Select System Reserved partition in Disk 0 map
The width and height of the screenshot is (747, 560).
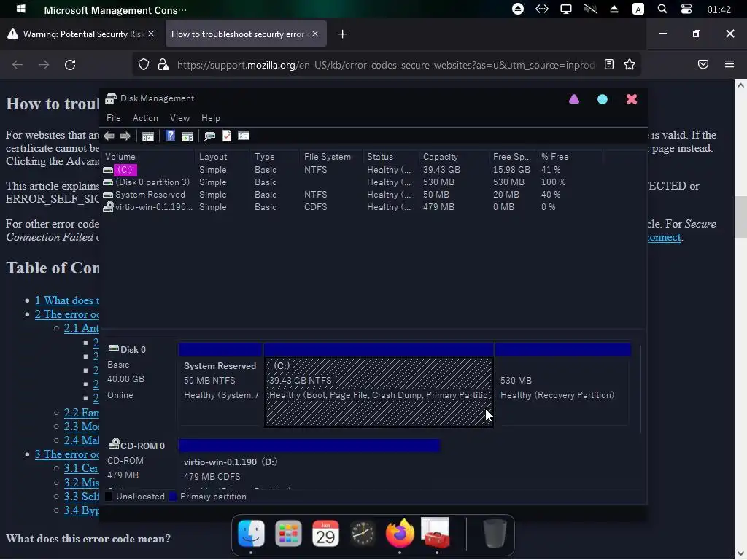pyautogui.click(x=220, y=385)
